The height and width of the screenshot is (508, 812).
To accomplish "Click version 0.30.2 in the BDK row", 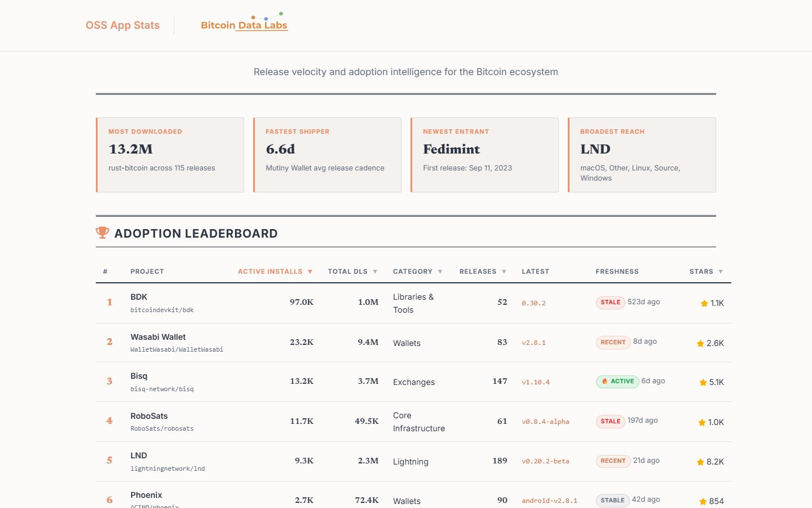I will (x=533, y=303).
